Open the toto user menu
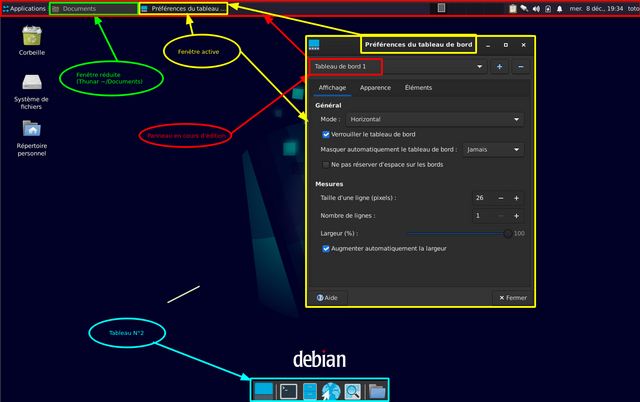This screenshot has height=402, width=640. [x=633, y=9]
